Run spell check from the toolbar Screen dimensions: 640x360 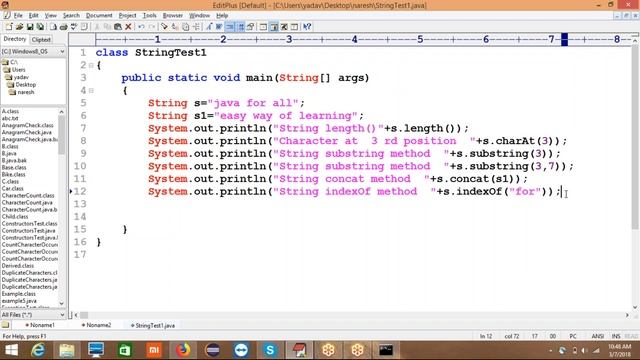point(74,27)
